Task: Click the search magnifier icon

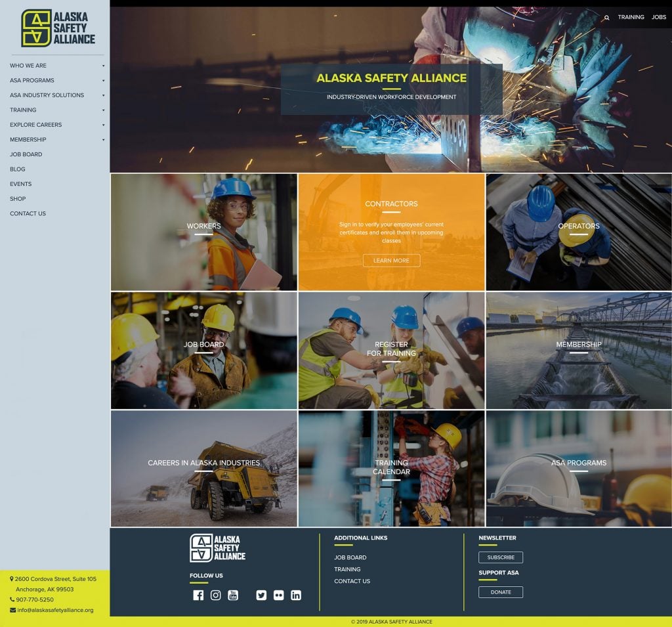Action: coord(606,18)
